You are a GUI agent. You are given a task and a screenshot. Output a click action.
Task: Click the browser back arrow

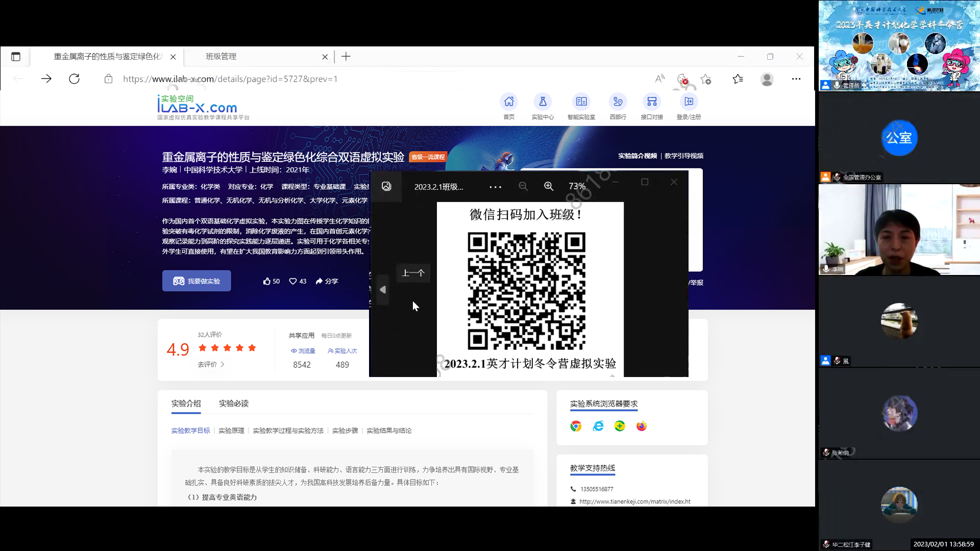(x=18, y=79)
